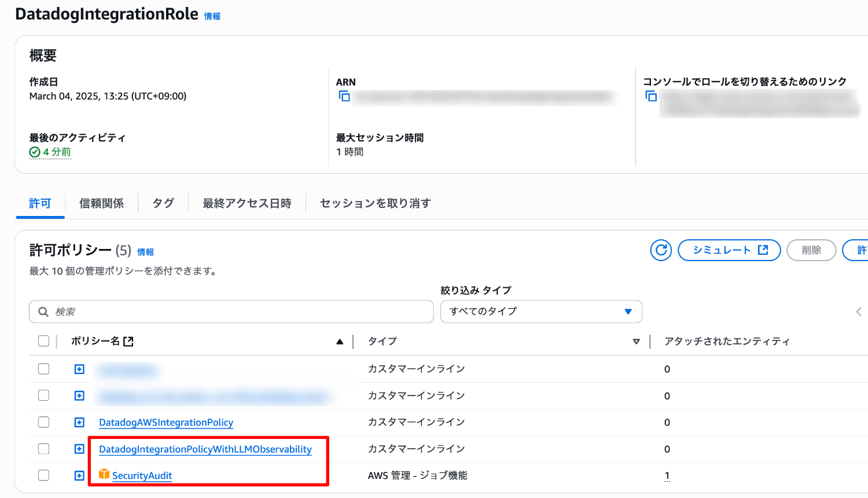Click the SecurityAudit orange AWS-managed policy icon
Screen dimensions: 868x498
coord(104,475)
